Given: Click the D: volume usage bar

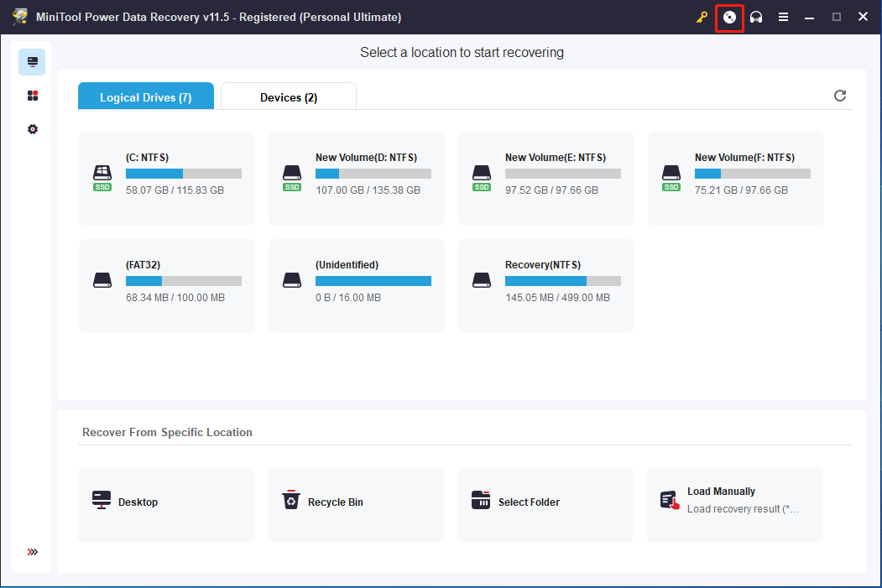Looking at the screenshot, I should (373, 174).
